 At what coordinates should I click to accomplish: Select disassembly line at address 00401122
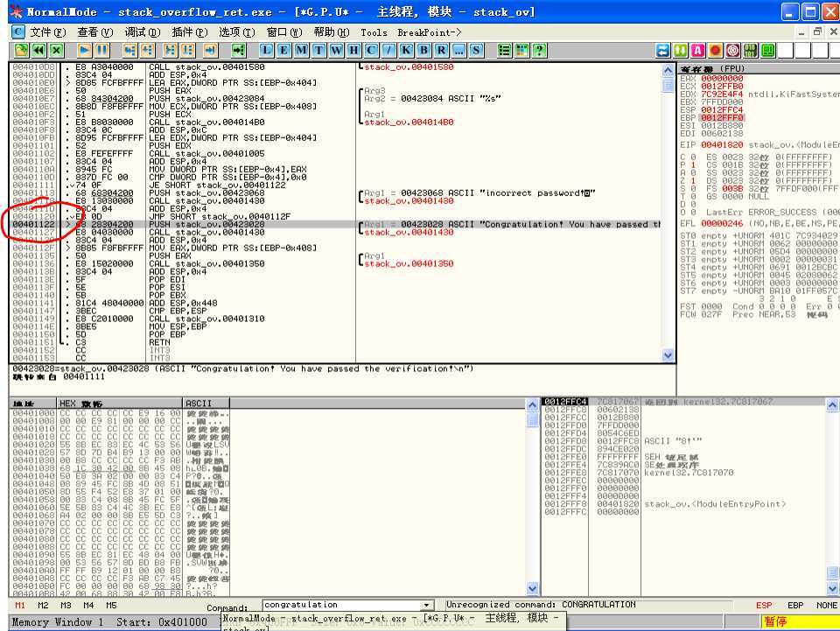(336, 224)
